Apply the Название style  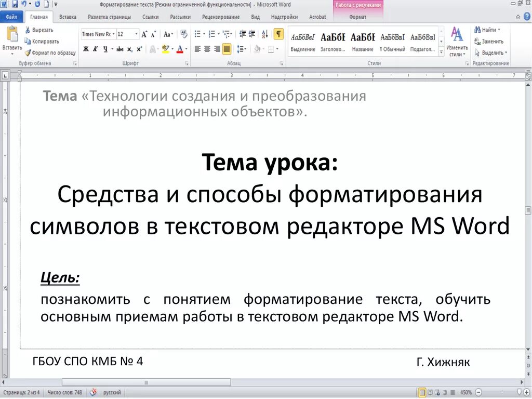pyautogui.click(x=363, y=42)
